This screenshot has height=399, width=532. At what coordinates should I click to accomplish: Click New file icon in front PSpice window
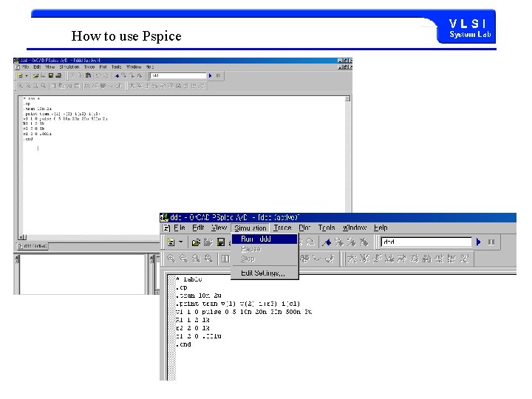click(171, 242)
